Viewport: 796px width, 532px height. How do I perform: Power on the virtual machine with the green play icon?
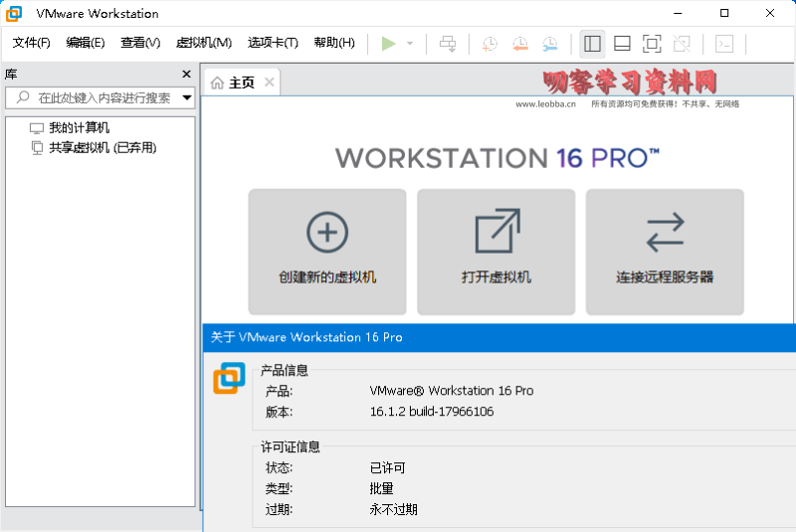388,44
